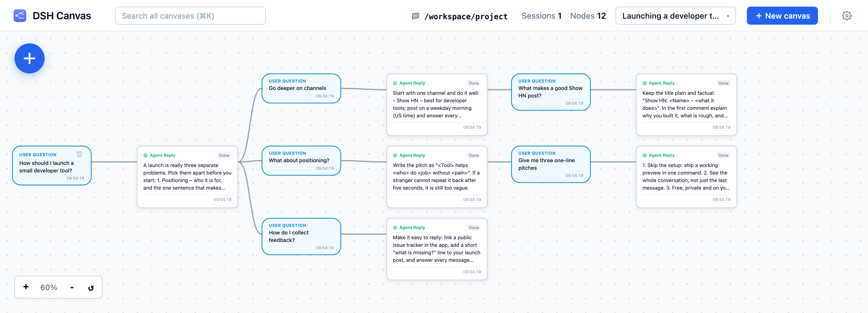Select the 'Go deeper on channels' question node
The height and width of the screenshot is (313, 868).
click(301, 88)
